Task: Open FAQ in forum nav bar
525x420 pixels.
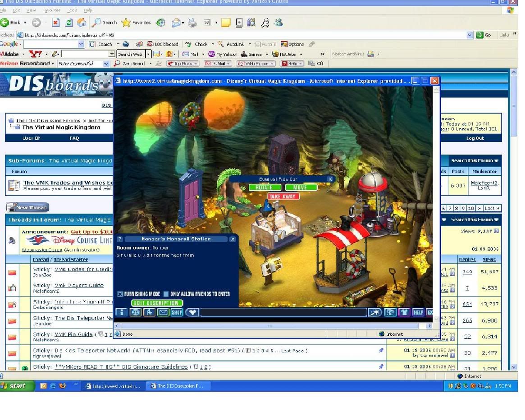Action: pos(74,138)
